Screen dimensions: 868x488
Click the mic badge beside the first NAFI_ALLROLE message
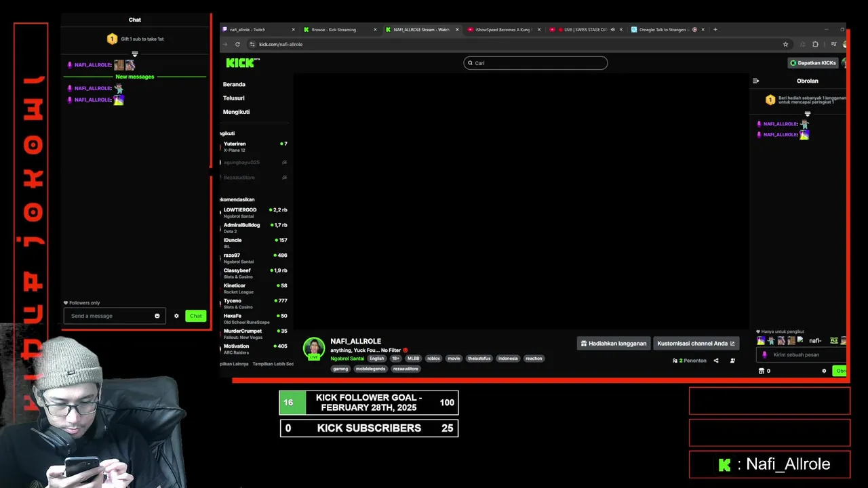[x=70, y=65]
